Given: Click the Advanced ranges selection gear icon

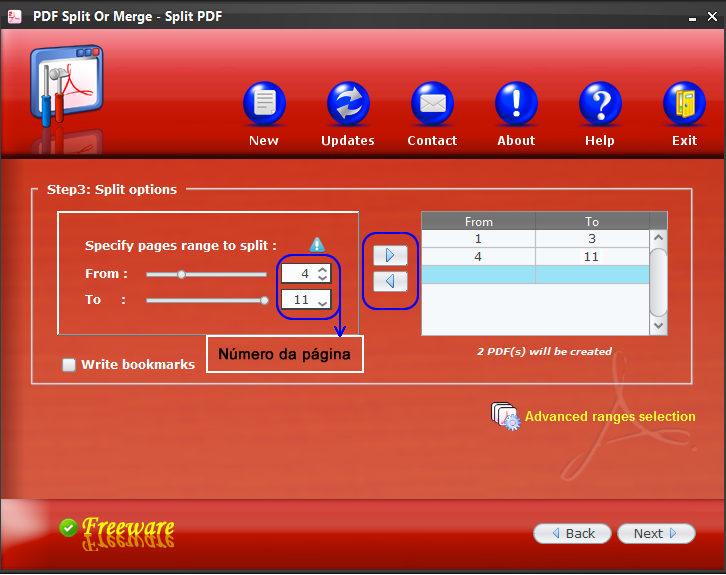Looking at the screenshot, I should [x=505, y=416].
